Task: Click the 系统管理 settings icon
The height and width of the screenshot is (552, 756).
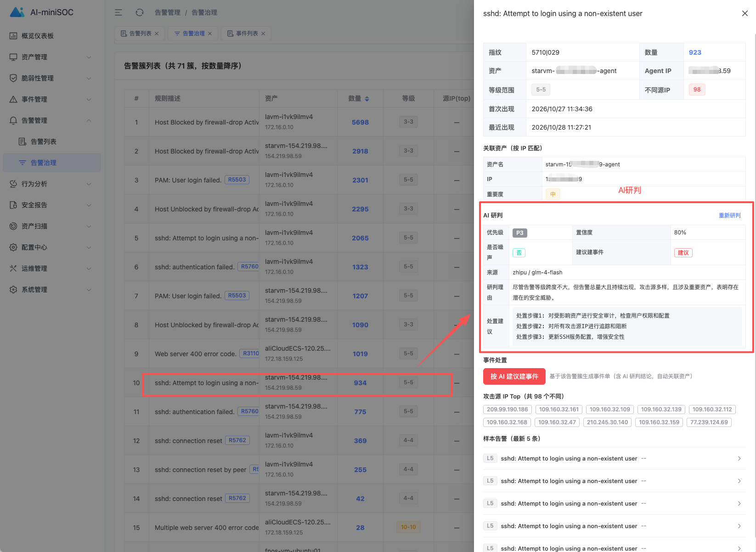Action: click(13, 290)
